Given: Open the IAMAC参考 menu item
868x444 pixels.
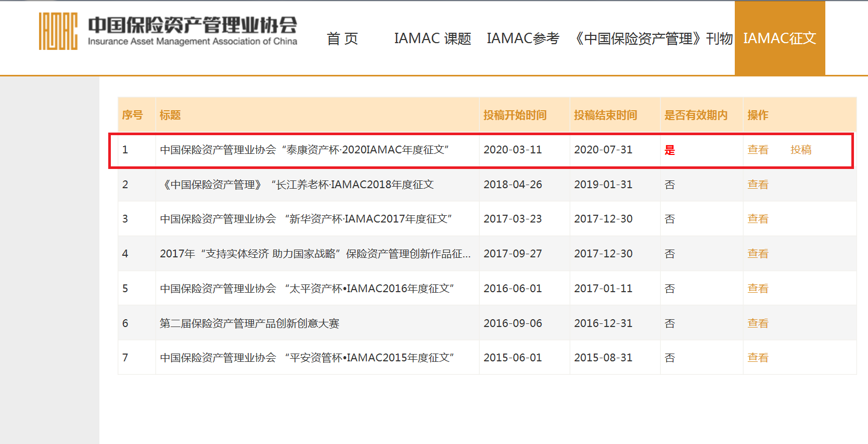Looking at the screenshot, I should point(522,38).
